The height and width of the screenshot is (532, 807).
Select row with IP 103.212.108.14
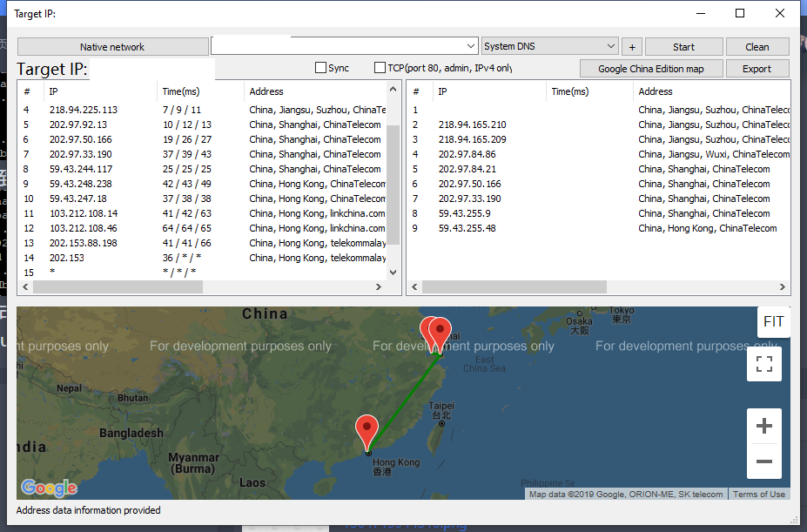click(204, 213)
